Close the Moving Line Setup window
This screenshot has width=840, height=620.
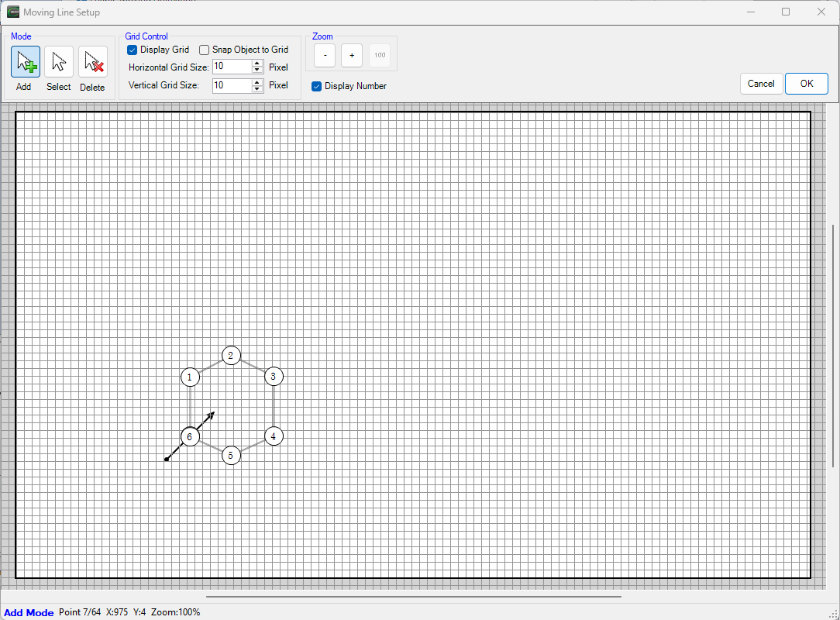coord(821,12)
